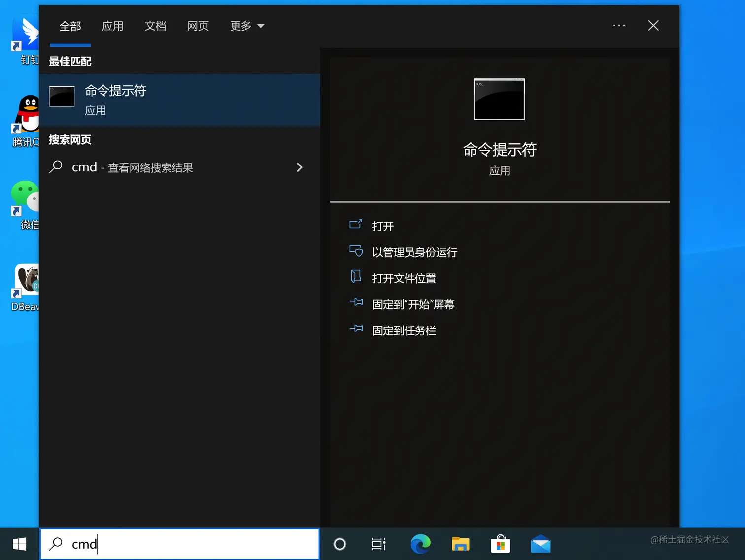Switch to the 全部 tab
This screenshot has height=560, width=745.
point(70,26)
